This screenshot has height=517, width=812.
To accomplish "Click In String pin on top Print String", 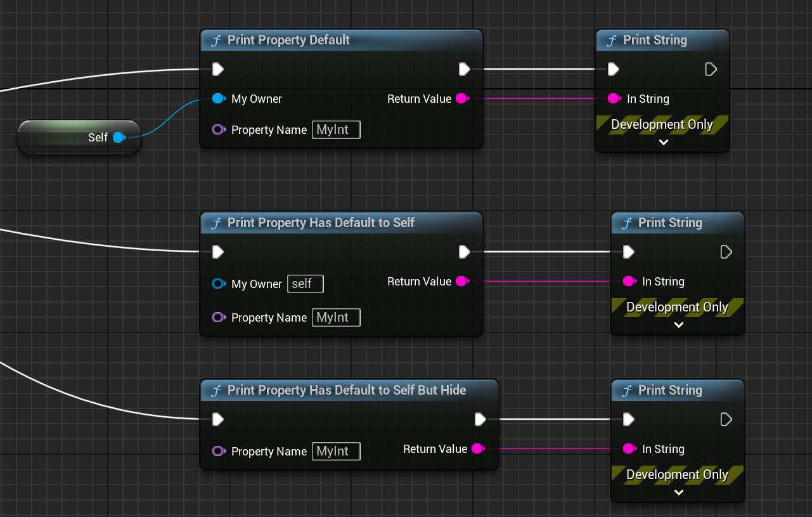I will 614,99.
